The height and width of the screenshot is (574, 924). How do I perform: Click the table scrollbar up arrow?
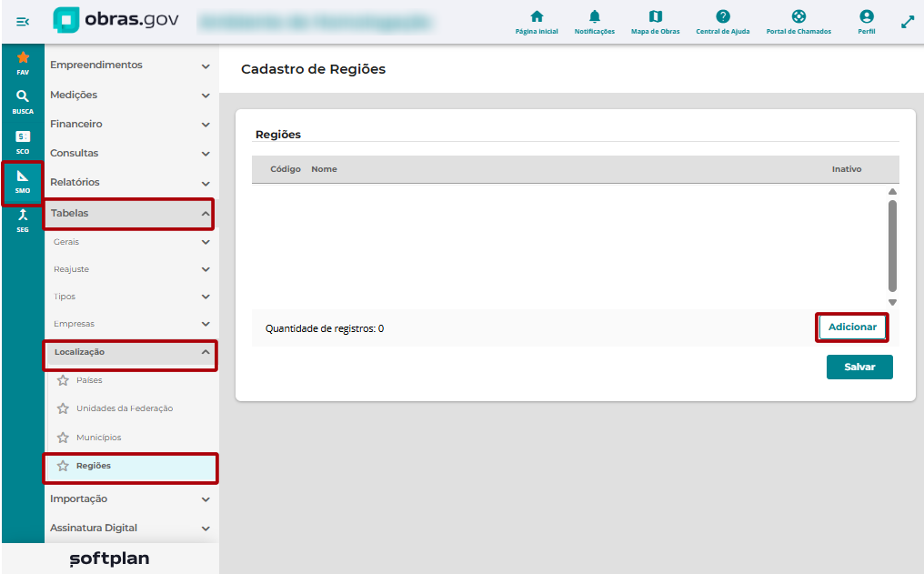(892, 192)
